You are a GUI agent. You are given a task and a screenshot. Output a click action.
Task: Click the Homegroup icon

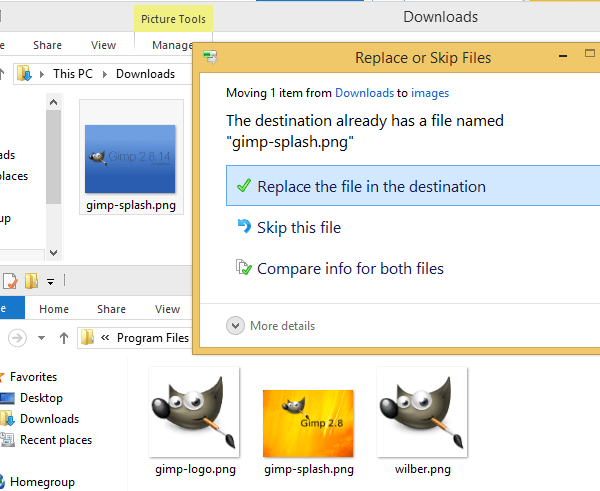2,481
